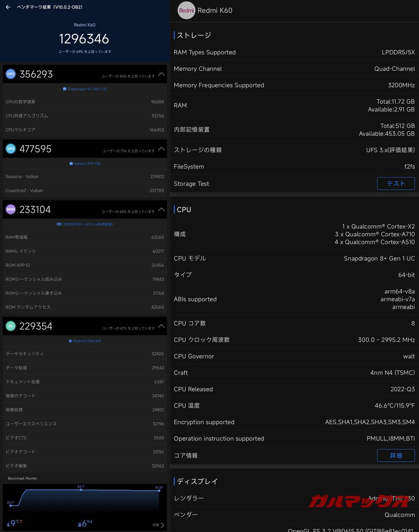The height and width of the screenshot is (532, 419).
Task: Tap the Adreno (TM) 730 chip icon
Action: pyautogui.click(x=70, y=163)
